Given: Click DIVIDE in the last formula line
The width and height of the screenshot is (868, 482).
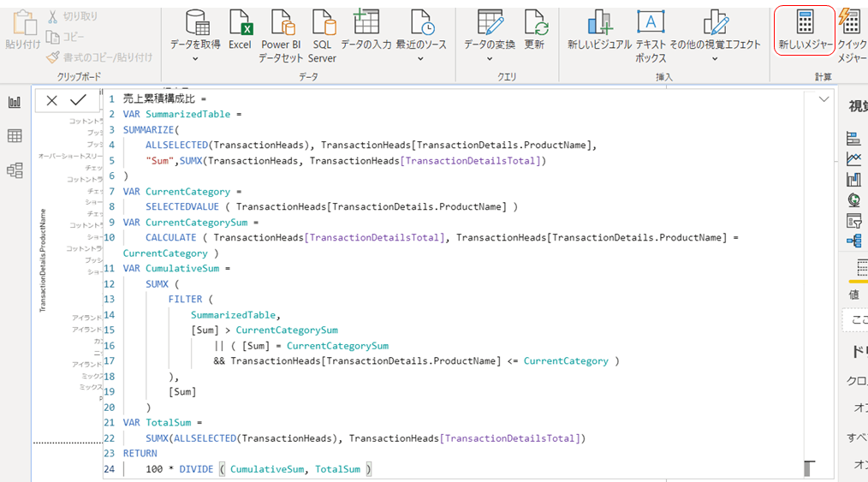Looking at the screenshot, I should click(x=196, y=468).
